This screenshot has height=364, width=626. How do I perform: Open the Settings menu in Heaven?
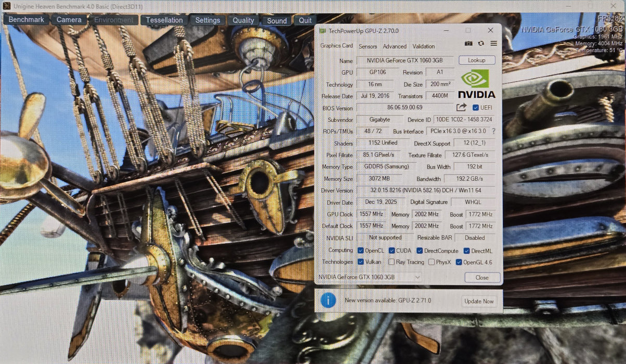(208, 20)
